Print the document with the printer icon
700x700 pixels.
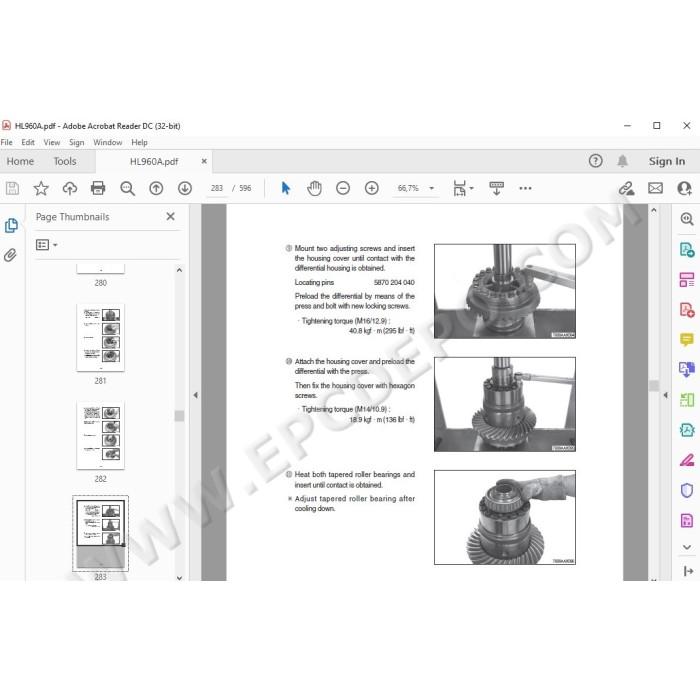pos(98,188)
